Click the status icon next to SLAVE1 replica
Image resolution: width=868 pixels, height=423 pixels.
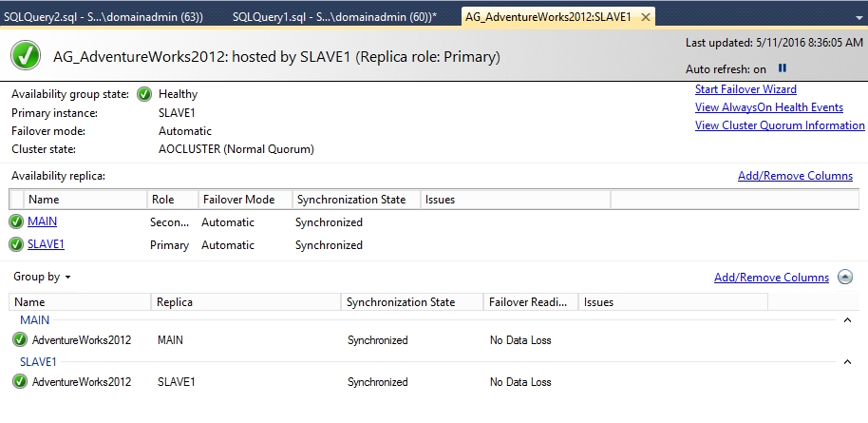coord(16,244)
